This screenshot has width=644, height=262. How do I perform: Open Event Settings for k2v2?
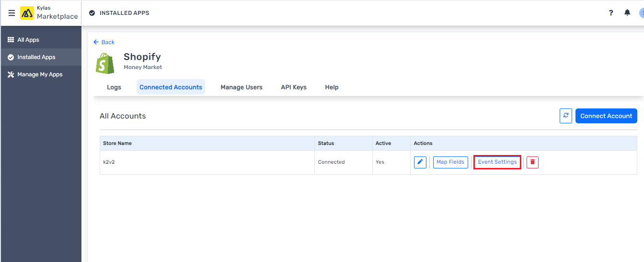point(497,162)
